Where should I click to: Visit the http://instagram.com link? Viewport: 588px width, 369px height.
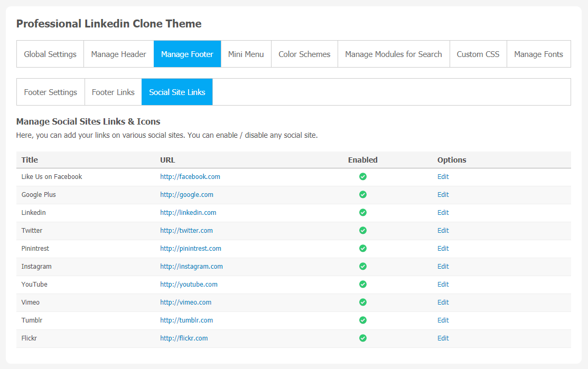[191, 267]
